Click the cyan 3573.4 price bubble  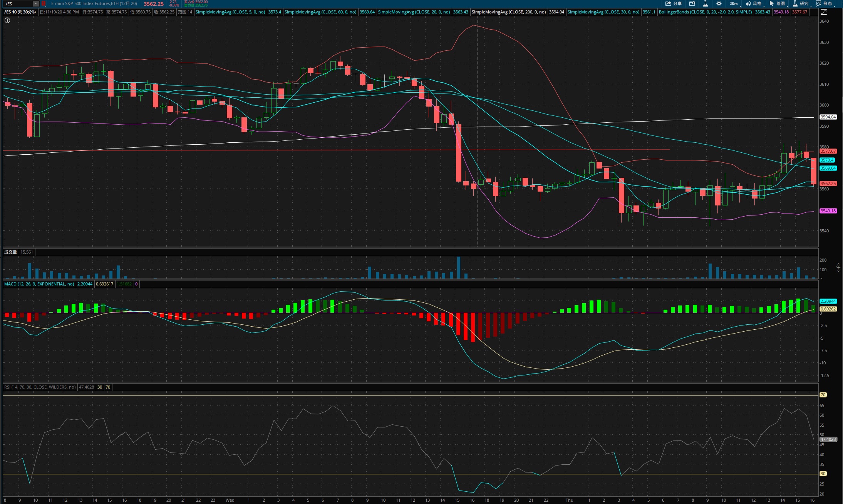826,160
